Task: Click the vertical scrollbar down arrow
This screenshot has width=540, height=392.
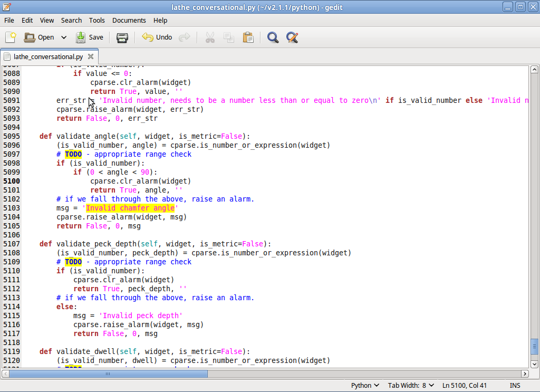Action: pos(534,364)
